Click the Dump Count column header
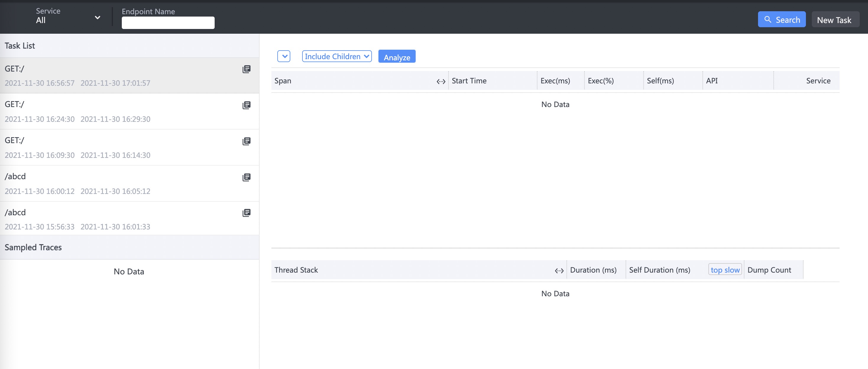This screenshot has height=369, width=868. pos(769,270)
